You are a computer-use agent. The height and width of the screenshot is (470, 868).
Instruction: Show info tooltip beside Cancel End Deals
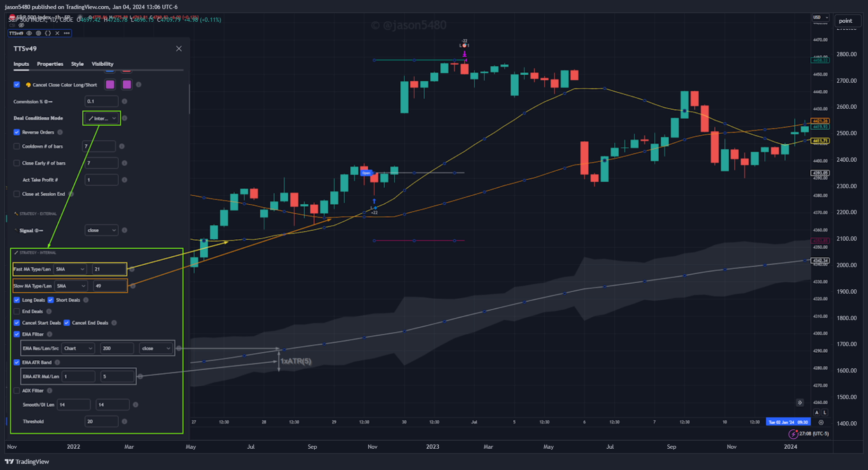pos(114,323)
